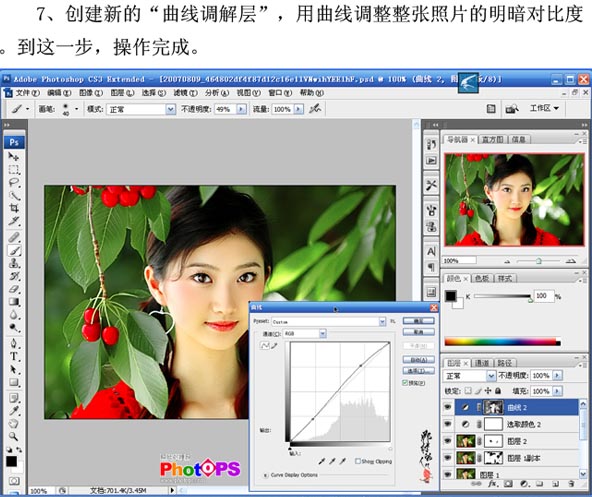Image resolution: width=592 pixels, height=497 pixels.
Task: Switch to the 色板 tab
Action: [x=482, y=279]
